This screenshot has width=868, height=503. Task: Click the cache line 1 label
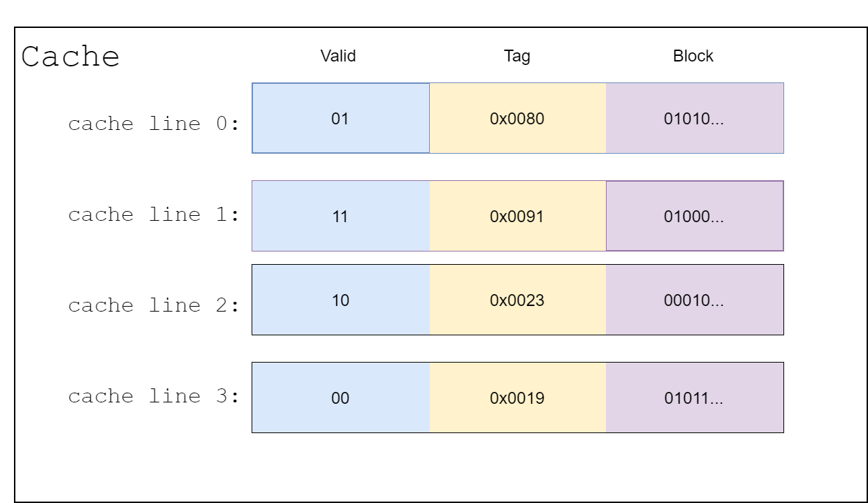tap(154, 215)
